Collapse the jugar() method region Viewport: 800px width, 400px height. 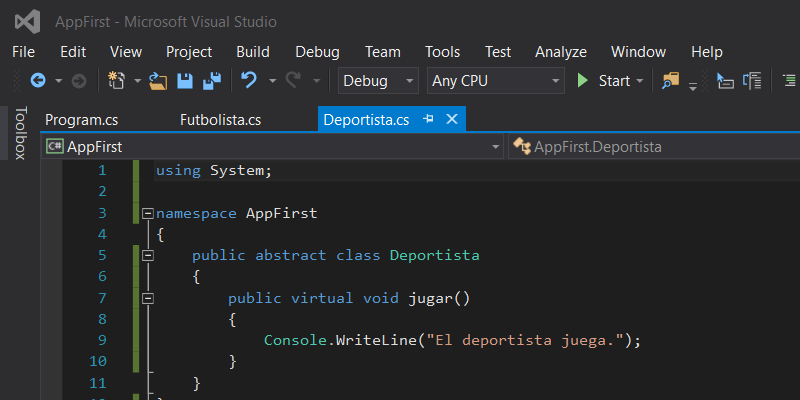[x=148, y=298]
